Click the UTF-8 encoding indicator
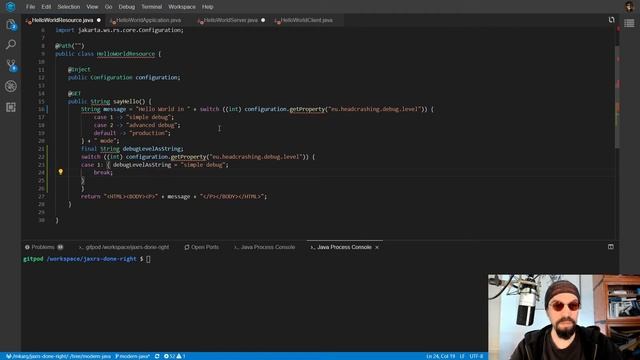This screenshot has width=640, height=360. point(476,356)
